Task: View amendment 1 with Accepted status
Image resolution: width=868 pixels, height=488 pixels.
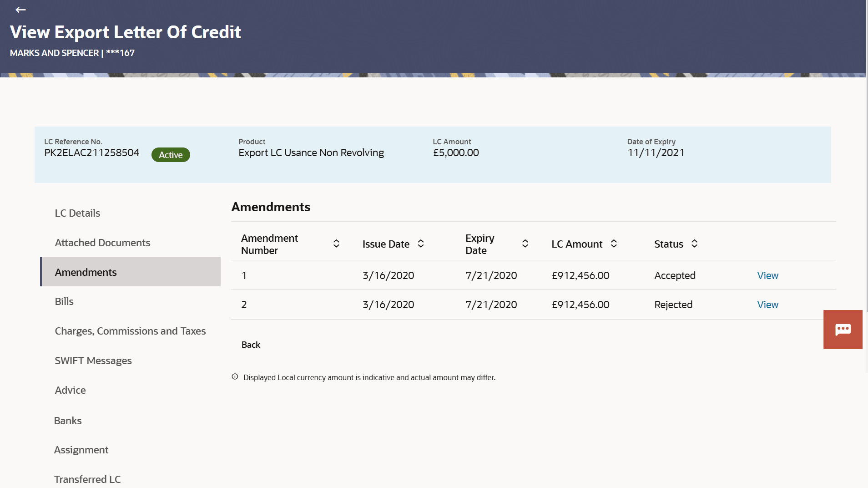Action: (767, 275)
